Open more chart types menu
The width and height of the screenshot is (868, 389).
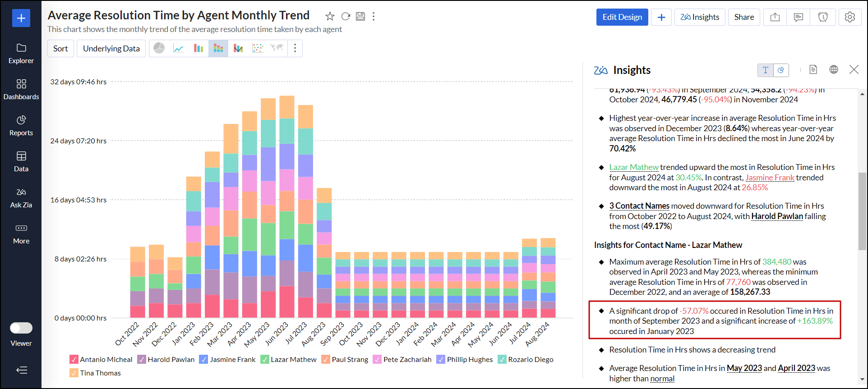coord(295,48)
